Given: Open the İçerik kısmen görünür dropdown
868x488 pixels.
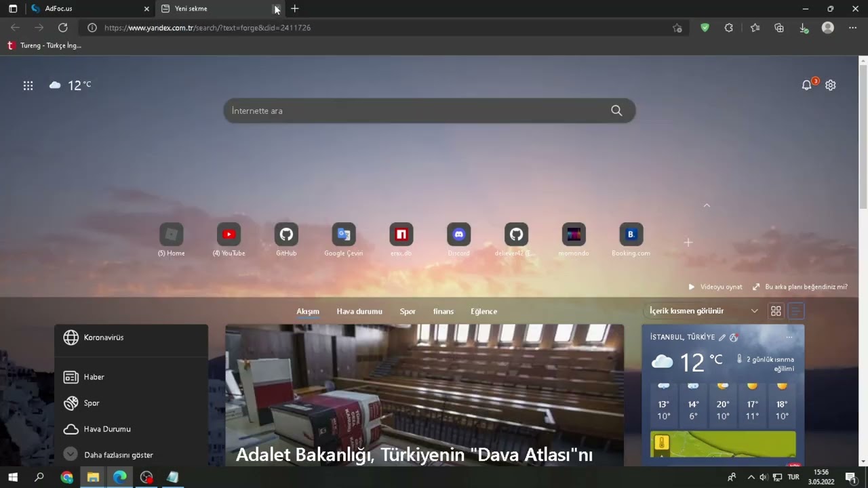Looking at the screenshot, I should pos(704,311).
